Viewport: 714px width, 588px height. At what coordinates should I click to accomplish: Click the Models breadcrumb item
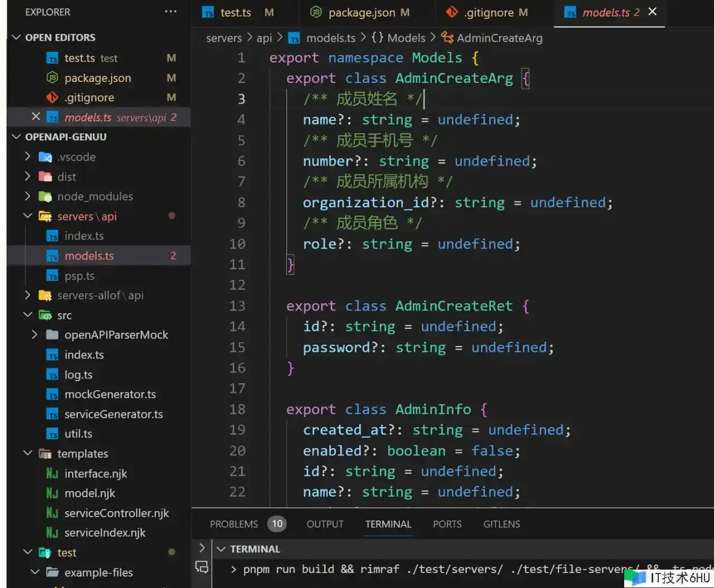(406, 38)
